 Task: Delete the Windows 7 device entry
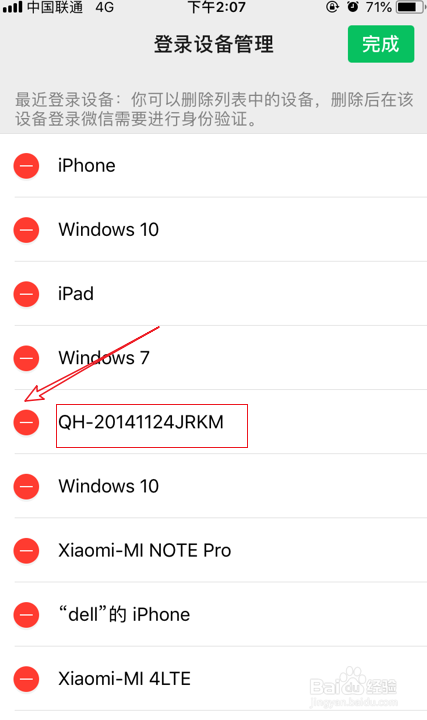pyautogui.click(x=26, y=358)
